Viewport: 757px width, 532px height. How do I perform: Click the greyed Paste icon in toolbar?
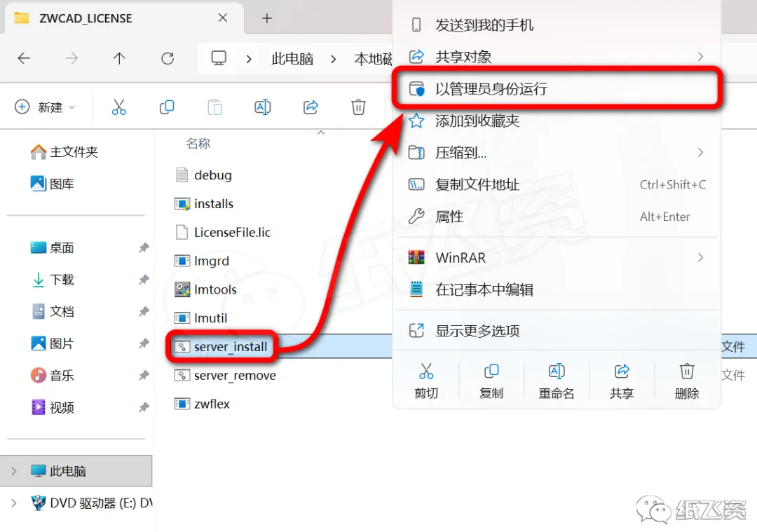point(214,107)
